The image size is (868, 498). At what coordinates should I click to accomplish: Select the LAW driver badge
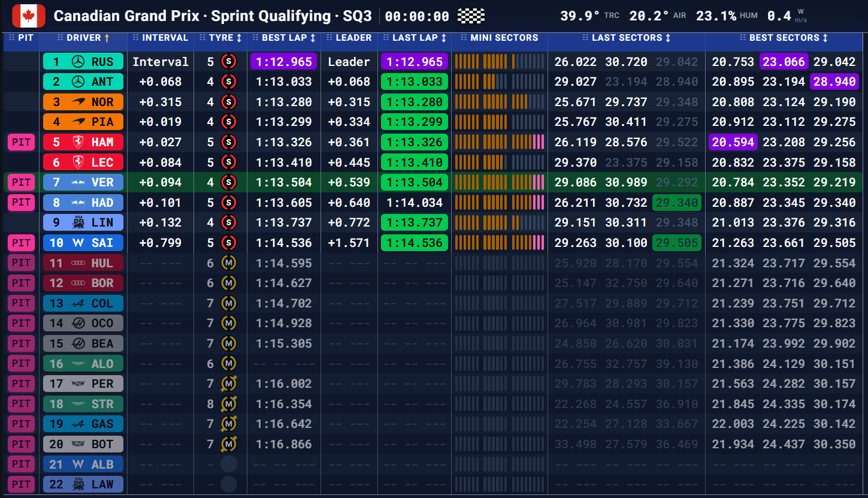click(83, 484)
